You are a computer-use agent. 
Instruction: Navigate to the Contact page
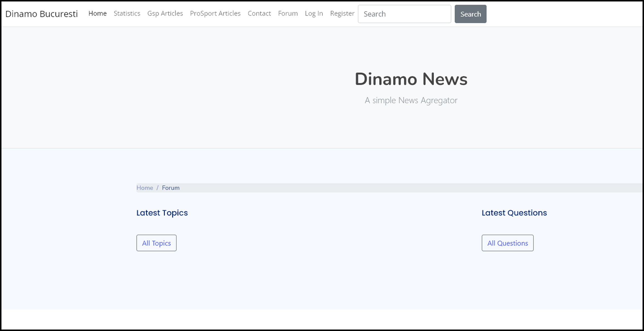coord(259,13)
